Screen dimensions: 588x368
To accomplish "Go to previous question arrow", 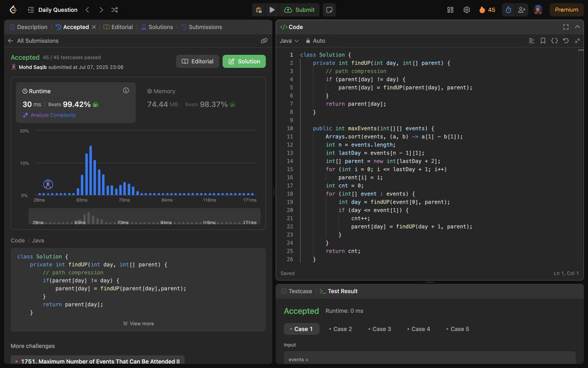I will coord(87,10).
